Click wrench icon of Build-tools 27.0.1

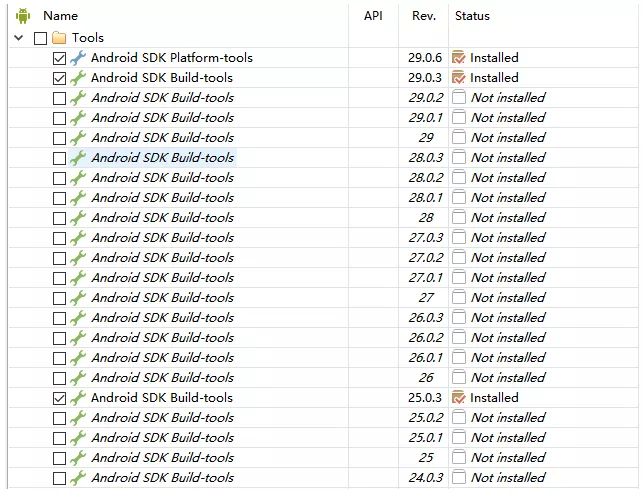pyautogui.click(x=78, y=278)
